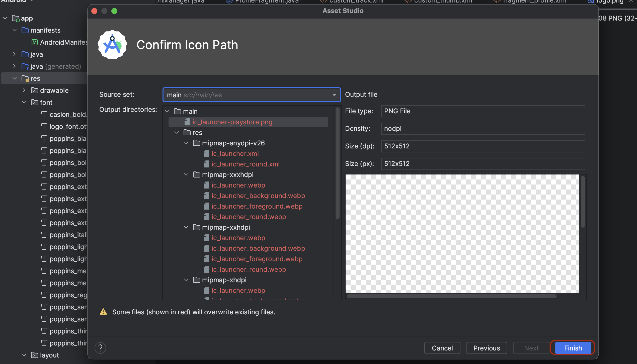Click the mipmap-xxxhdpi folder icon

[x=196, y=174]
